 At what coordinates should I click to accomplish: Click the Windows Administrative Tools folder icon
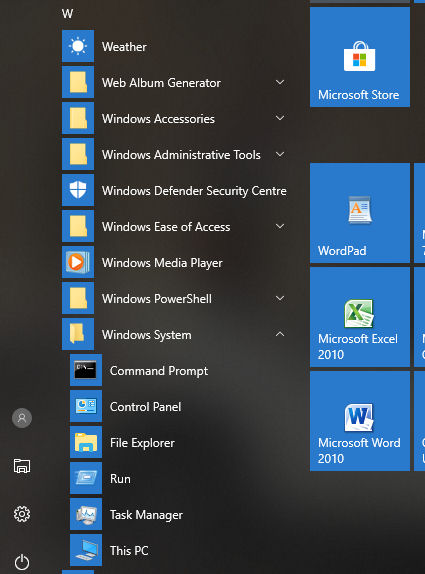click(78, 154)
